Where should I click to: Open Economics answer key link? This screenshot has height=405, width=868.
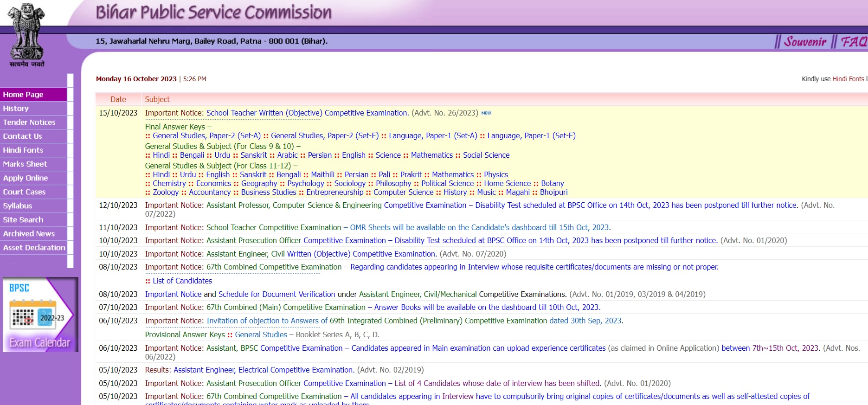tap(213, 183)
